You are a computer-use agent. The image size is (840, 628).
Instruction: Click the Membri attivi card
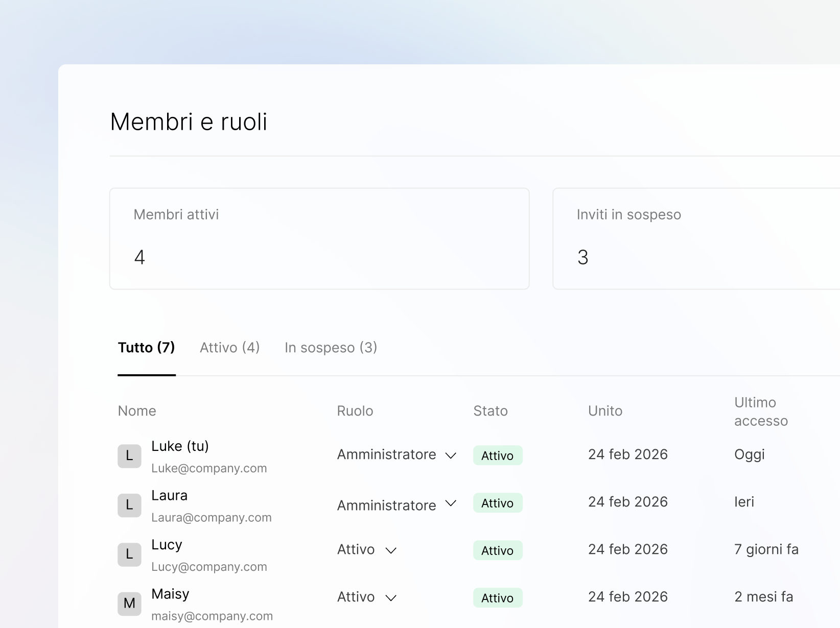[319, 239]
